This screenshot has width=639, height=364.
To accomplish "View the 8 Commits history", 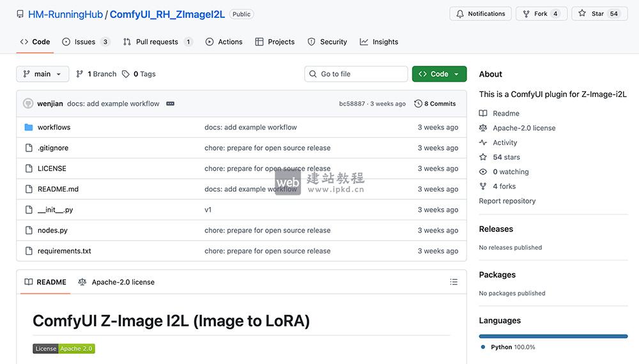I will point(435,103).
